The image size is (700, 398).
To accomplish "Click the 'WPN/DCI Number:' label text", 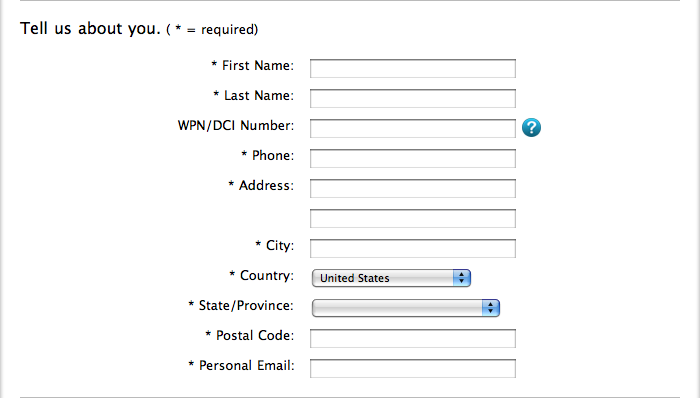I will tap(236, 125).
